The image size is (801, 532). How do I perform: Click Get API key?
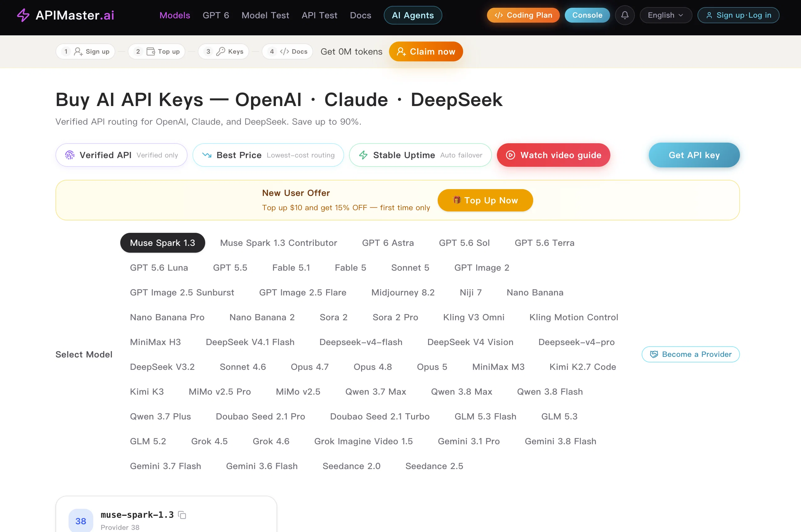click(x=694, y=155)
